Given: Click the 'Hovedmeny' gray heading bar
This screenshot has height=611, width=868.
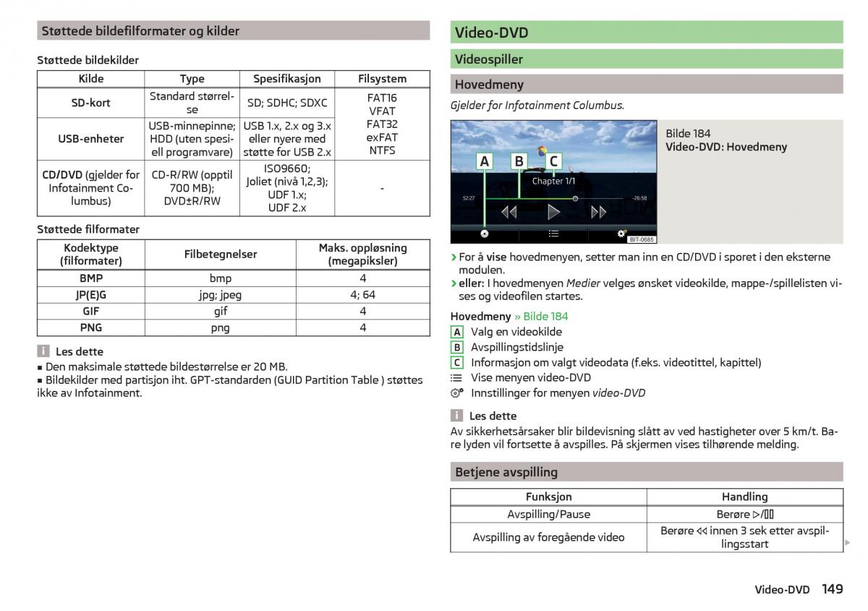Looking at the screenshot, I should tap(647, 84).
